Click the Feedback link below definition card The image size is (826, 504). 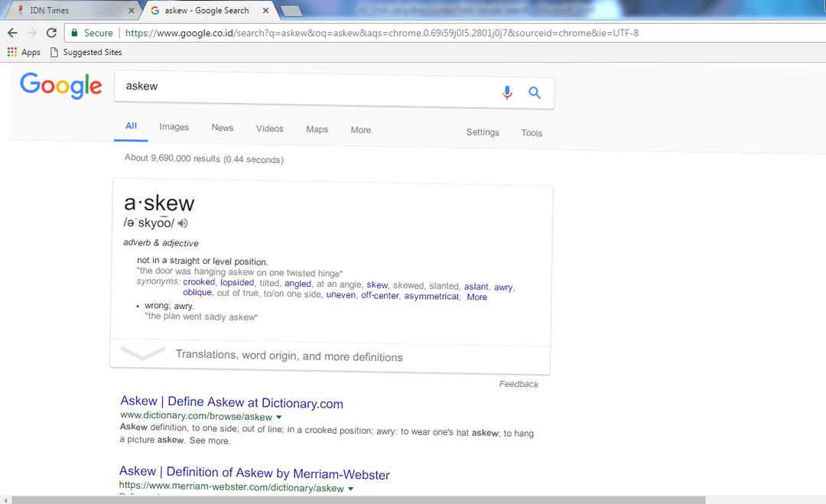pos(519,384)
